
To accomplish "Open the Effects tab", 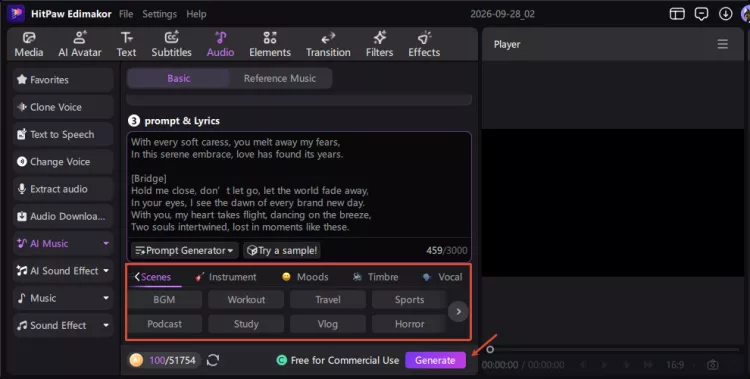I will (424, 45).
